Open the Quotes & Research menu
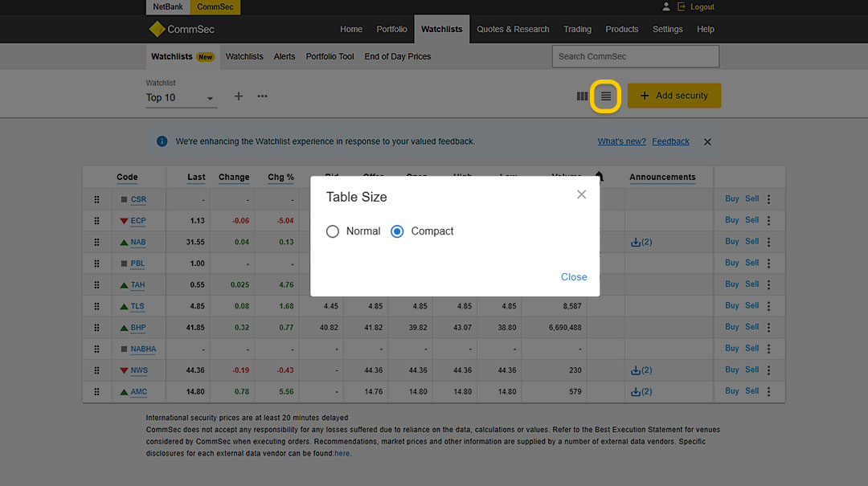The height and width of the screenshot is (486, 868). point(513,30)
